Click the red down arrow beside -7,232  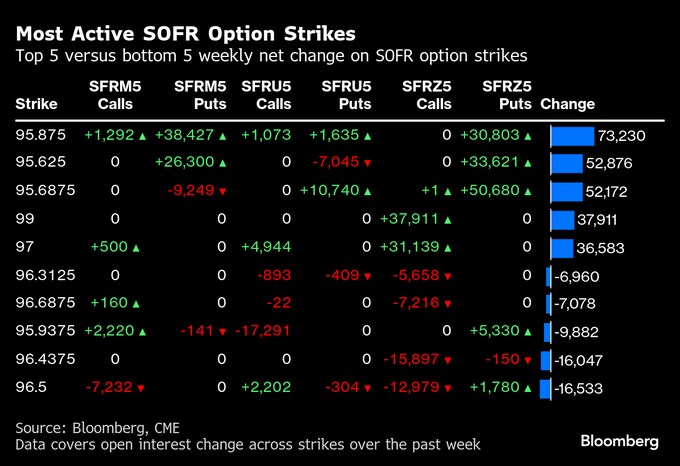tap(140, 387)
